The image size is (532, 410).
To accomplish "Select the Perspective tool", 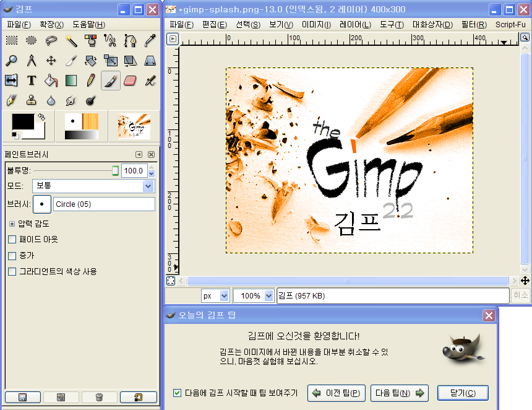I will click(150, 61).
